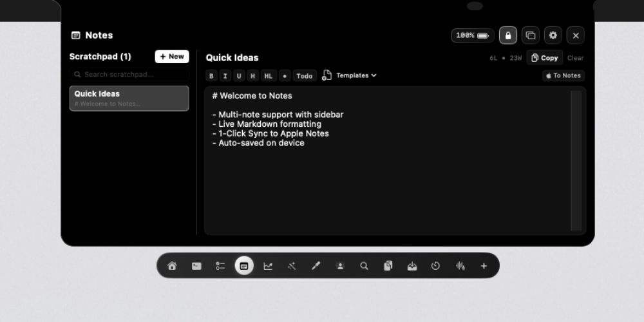Apply heading formatting with H
This screenshot has width=644, height=322.
[253, 76]
